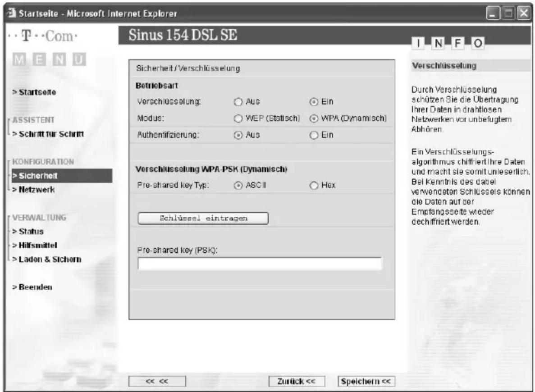Select Verschlüsselung Aus radio button
This screenshot has width=535, height=392.
click(x=238, y=102)
